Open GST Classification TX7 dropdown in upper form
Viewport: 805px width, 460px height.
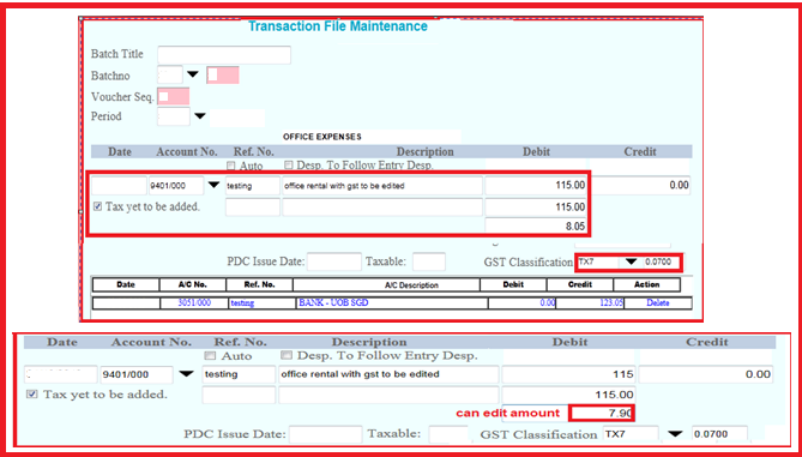point(631,263)
